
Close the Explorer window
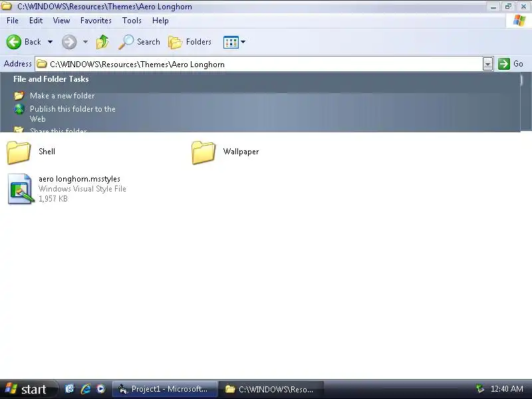coord(523,7)
